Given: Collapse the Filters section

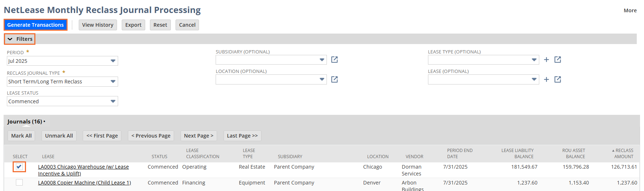Looking at the screenshot, I should (20, 39).
